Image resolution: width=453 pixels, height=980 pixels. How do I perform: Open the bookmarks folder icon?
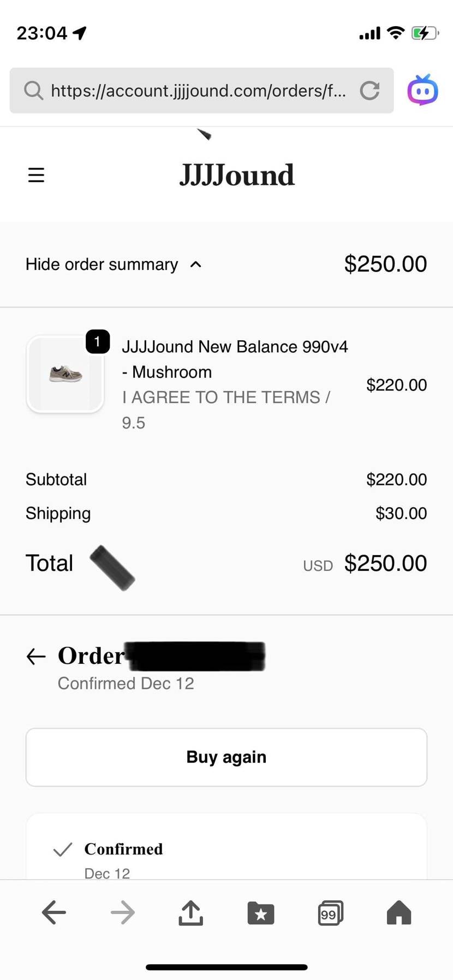(261, 912)
